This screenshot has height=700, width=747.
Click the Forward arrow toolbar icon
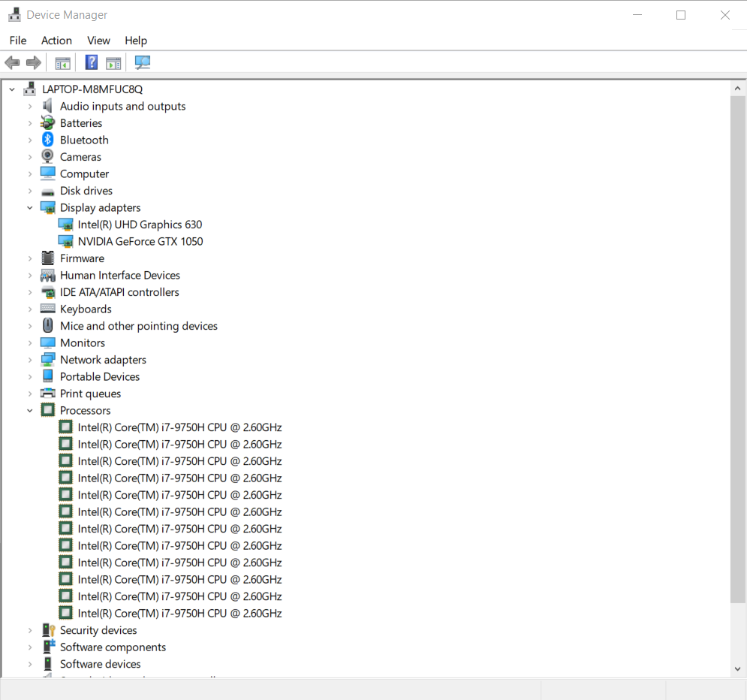coord(34,62)
